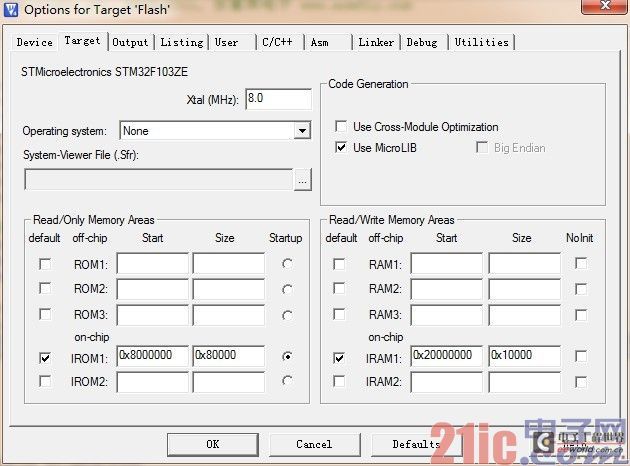The width and height of the screenshot is (630, 466).
Task: Enable NoInit for RAM3
Action: coord(581,315)
